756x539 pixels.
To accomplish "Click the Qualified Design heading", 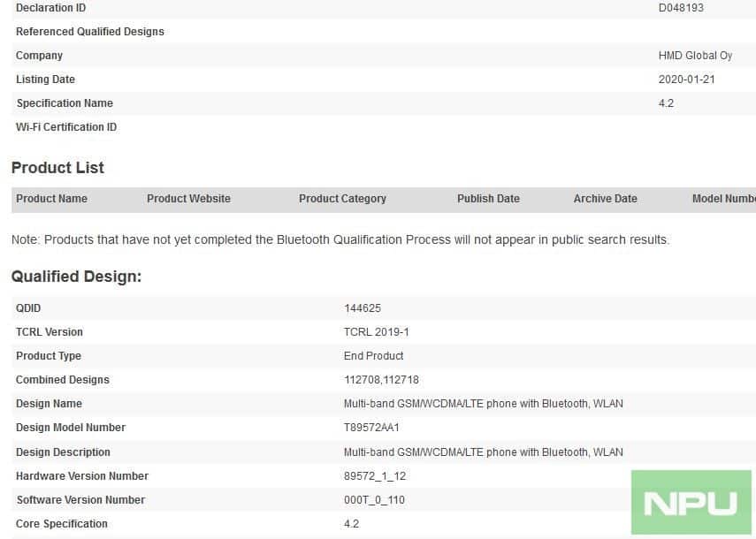I will [76, 277].
